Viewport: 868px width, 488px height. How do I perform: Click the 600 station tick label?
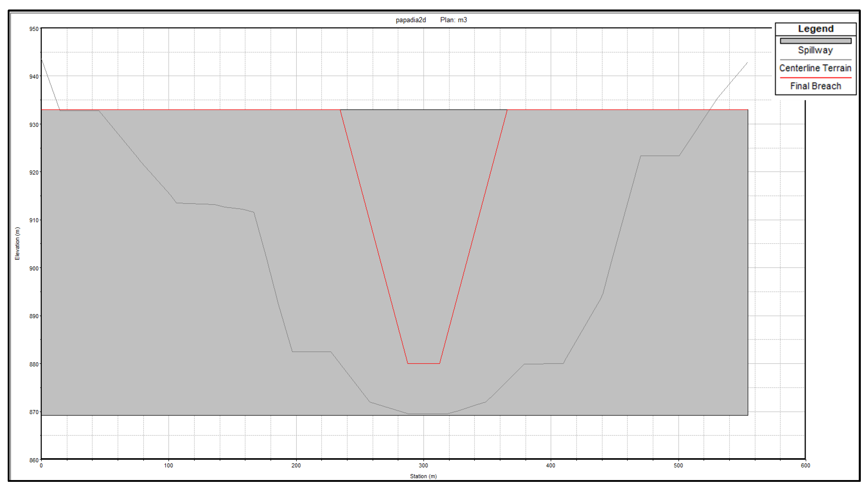click(805, 465)
